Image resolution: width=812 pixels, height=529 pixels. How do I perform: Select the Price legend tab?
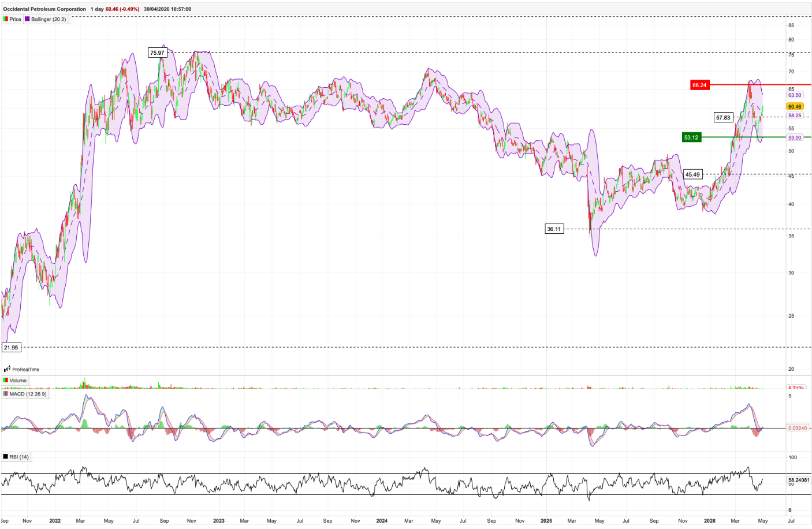click(16, 19)
